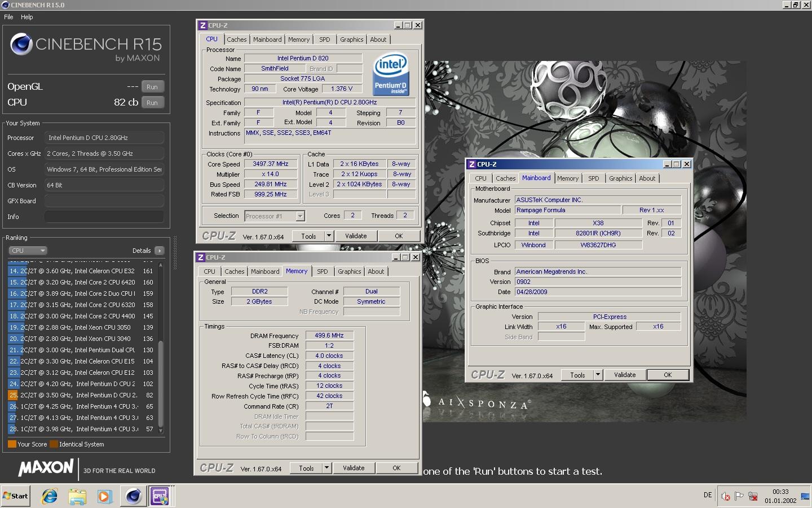Click the Intel Pentium D logo
812x508 pixels.
[x=390, y=74]
